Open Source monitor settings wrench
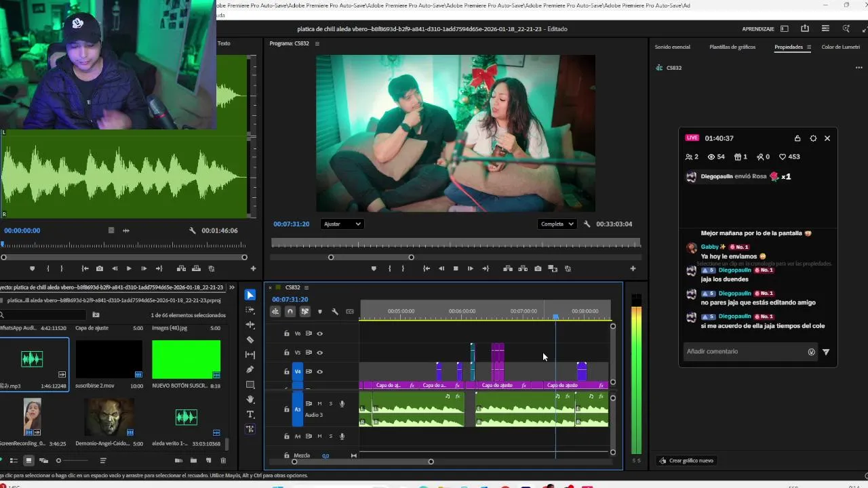 (x=193, y=230)
